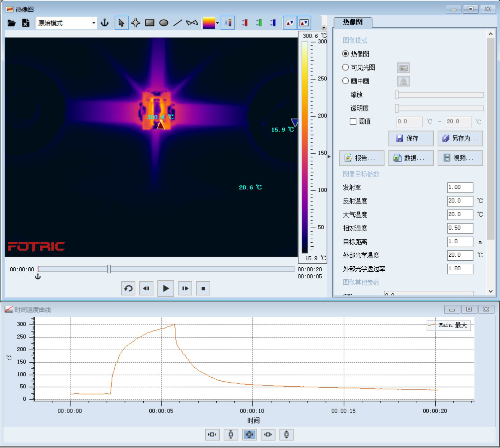Select the line measurement tool

click(x=178, y=23)
